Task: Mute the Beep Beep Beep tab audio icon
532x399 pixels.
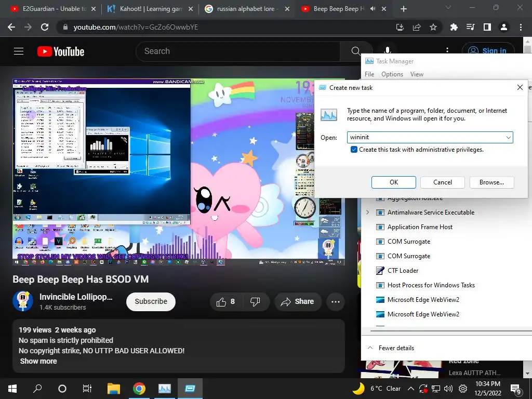Action: 373,9
